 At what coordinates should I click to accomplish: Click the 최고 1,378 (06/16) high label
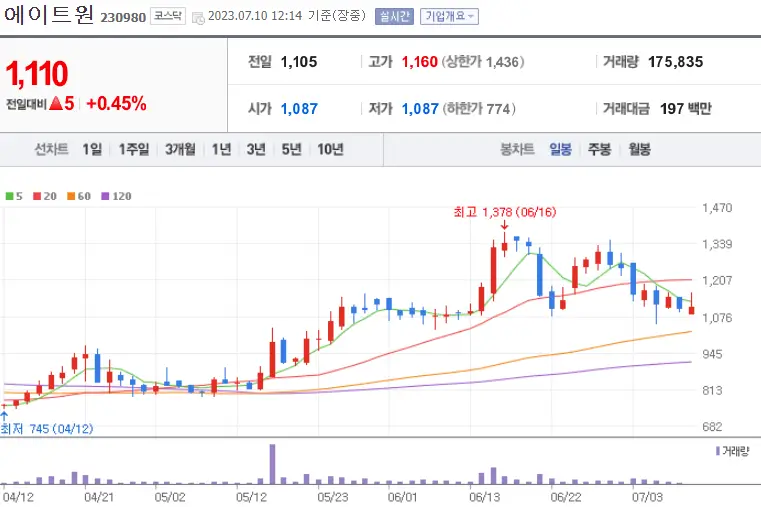505,212
